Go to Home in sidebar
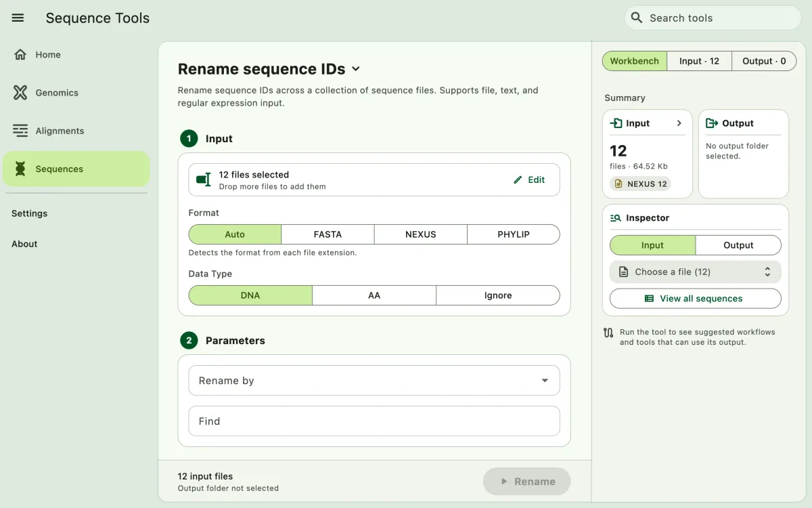 coord(76,55)
